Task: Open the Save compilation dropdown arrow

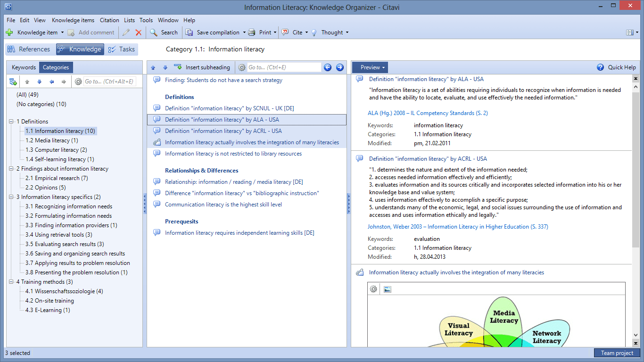Action: (x=244, y=33)
